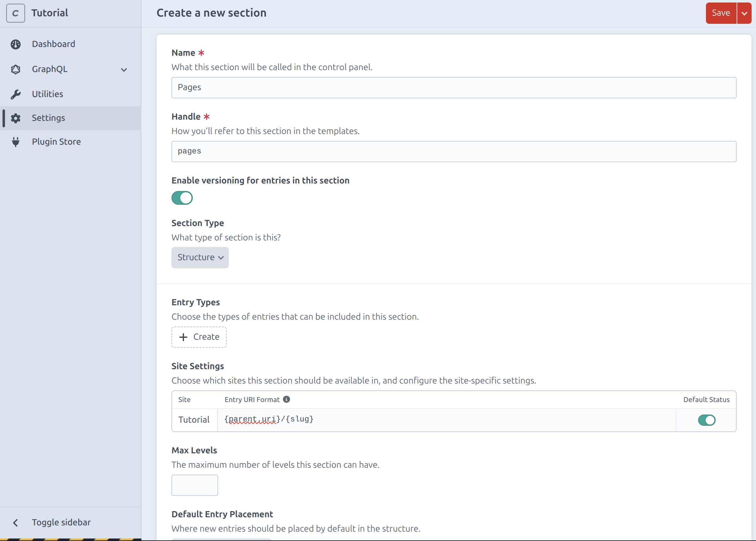Focus the Name input field
Image resolution: width=756 pixels, height=541 pixels.
coord(454,88)
